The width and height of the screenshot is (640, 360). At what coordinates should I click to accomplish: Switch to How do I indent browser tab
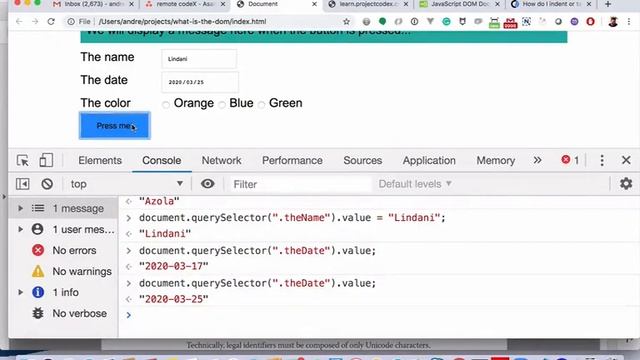click(x=551, y=4)
